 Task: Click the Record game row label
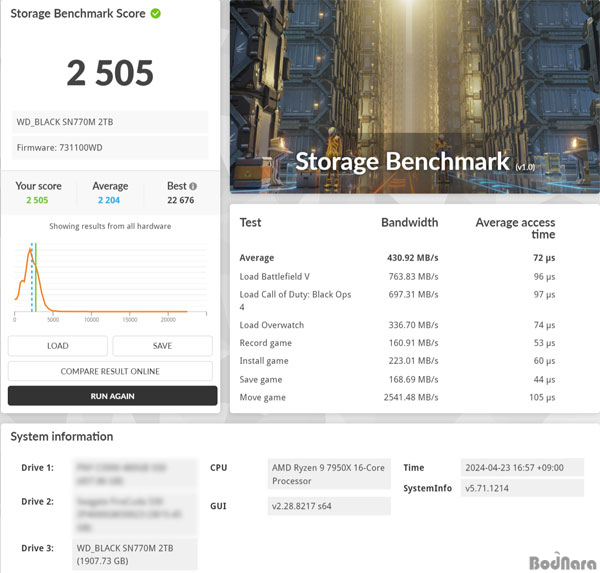coord(266,343)
